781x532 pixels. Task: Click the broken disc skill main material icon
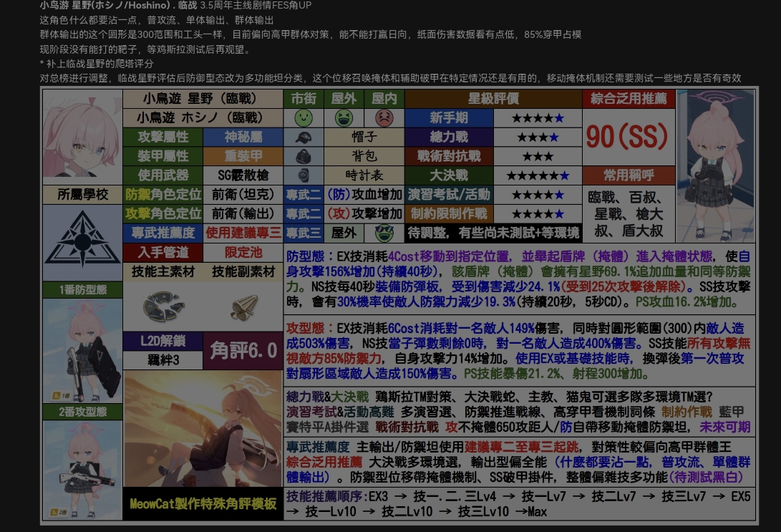pos(163,306)
